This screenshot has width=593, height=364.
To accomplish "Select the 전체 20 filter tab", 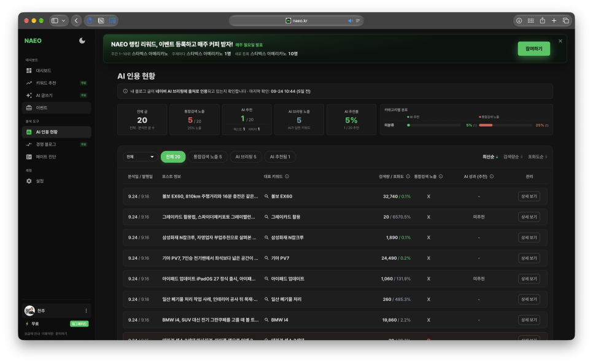I will coord(173,157).
